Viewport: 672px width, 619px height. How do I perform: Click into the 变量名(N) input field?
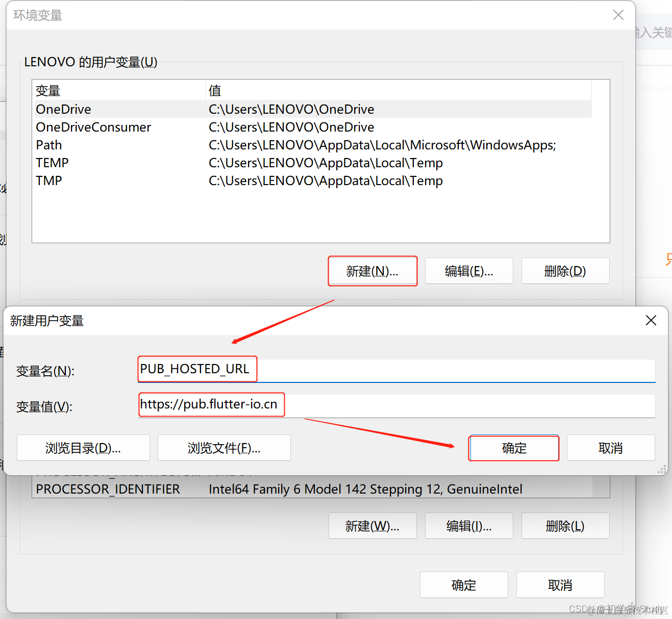click(396, 370)
